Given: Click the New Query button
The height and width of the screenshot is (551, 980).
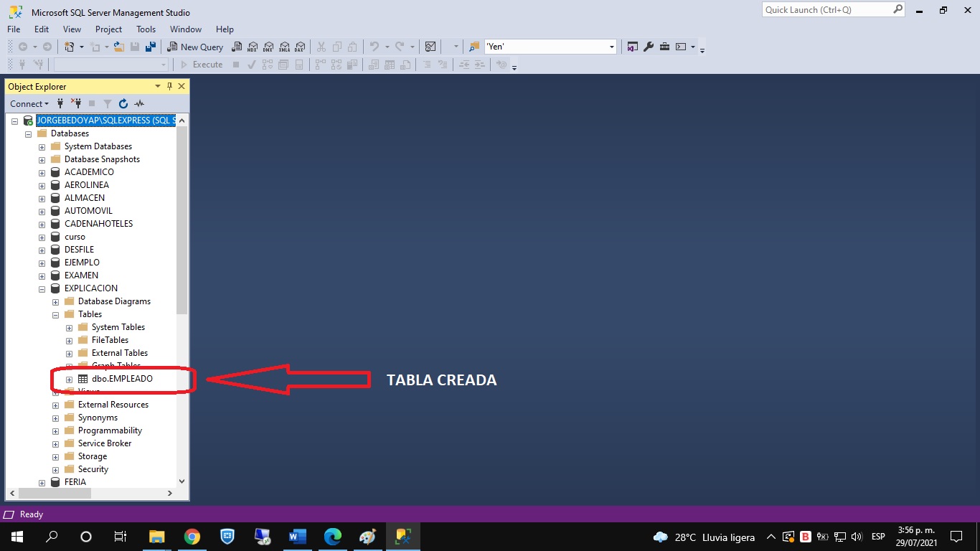Looking at the screenshot, I should pyautogui.click(x=196, y=47).
